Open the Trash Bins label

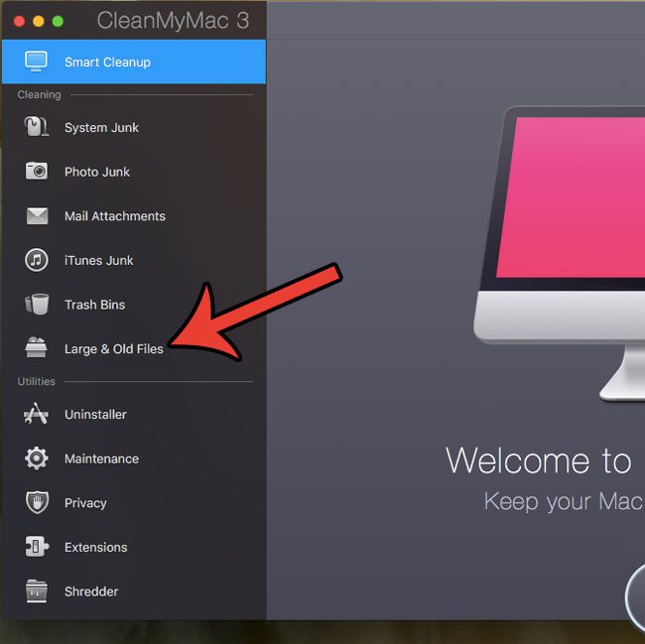(x=94, y=305)
